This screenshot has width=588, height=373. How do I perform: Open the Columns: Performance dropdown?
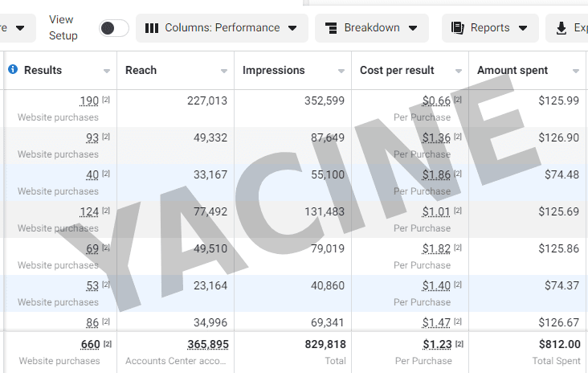222,28
